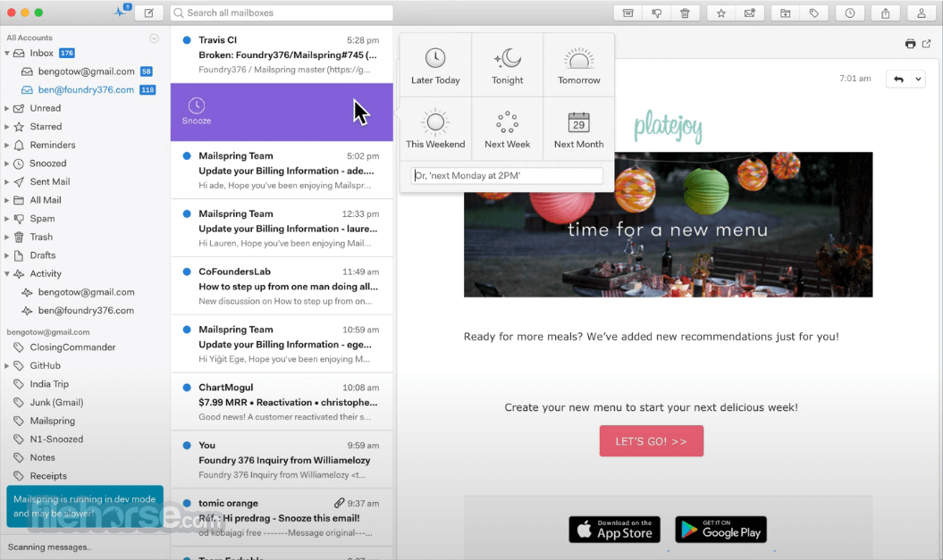Screen dimensions: 943x560
Task: Expand the Unread folder
Action: point(7,109)
